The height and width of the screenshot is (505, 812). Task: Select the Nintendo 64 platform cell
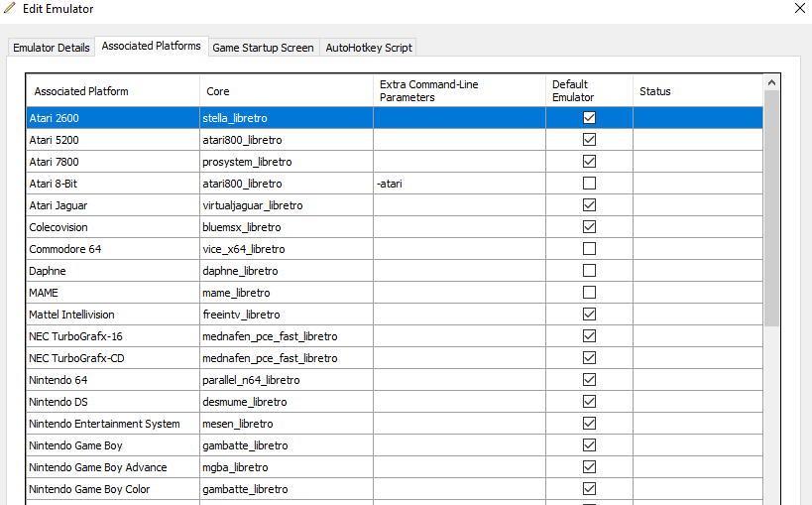coord(113,379)
